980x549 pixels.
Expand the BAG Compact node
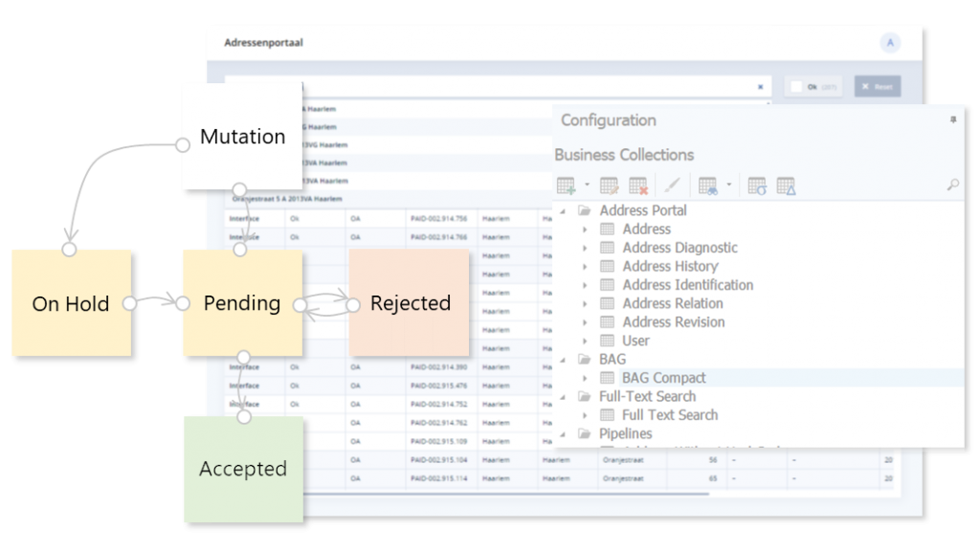pyautogui.click(x=585, y=379)
